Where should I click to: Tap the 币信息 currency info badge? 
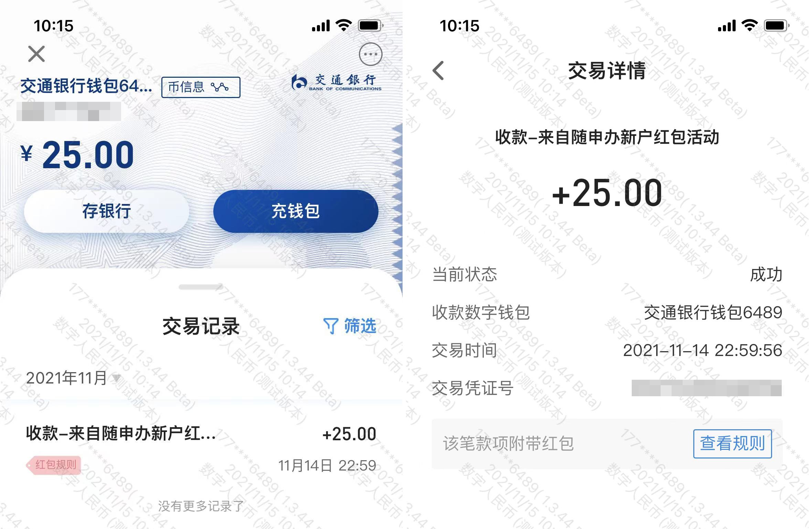tap(201, 87)
